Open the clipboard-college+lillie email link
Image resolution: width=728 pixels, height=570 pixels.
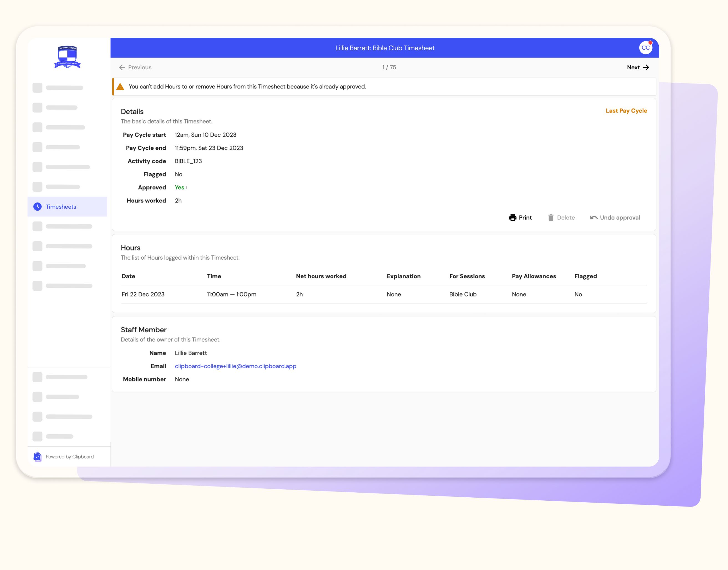coord(235,366)
